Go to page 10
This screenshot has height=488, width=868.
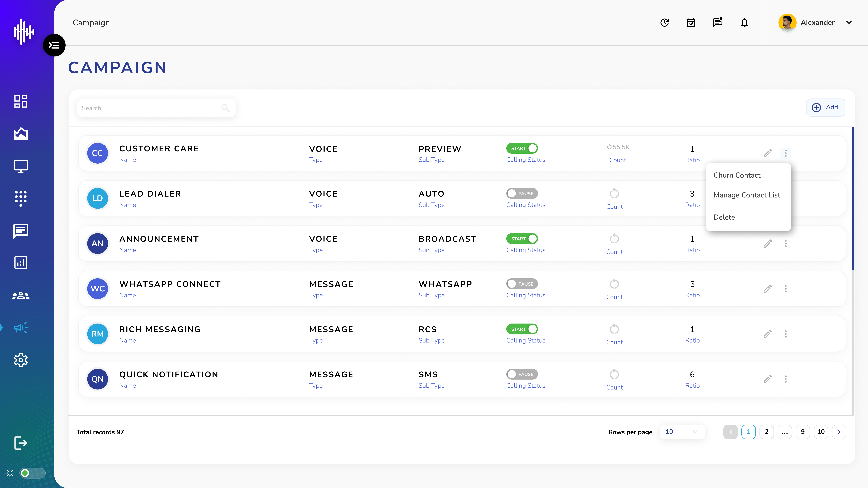pos(821,432)
